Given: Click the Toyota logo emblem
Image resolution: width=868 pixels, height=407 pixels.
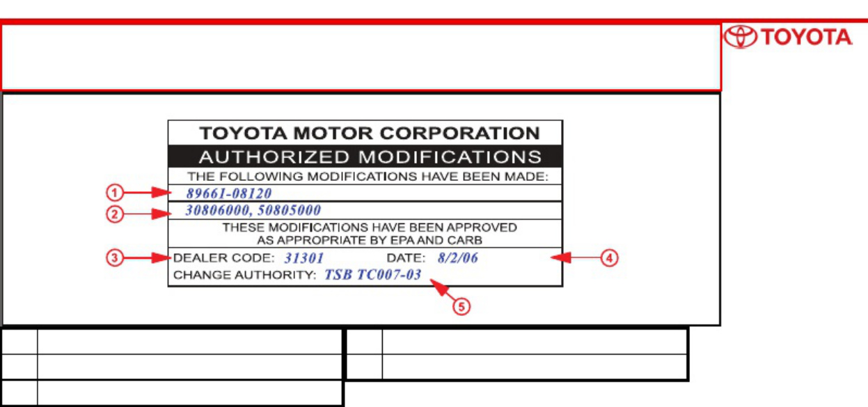Looking at the screenshot, I should point(740,37).
